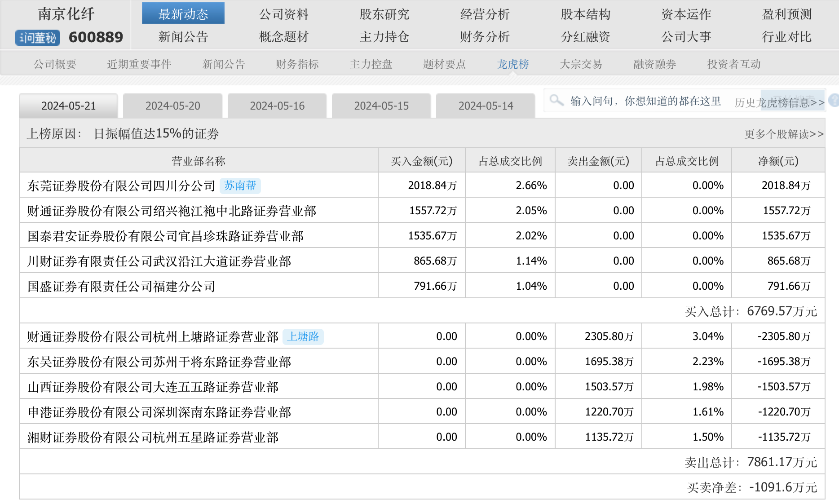Open the 融资融券 sub-tab
Image resolution: width=839 pixels, height=504 pixels.
(x=654, y=64)
